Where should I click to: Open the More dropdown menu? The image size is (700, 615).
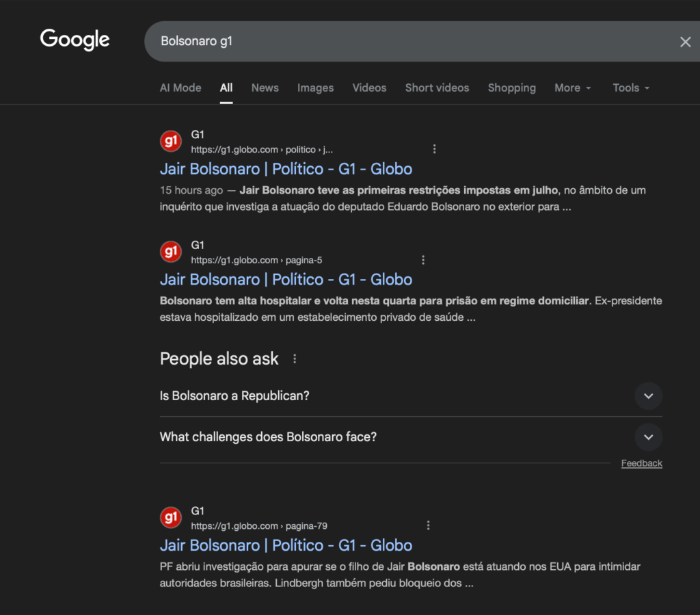click(x=572, y=88)
